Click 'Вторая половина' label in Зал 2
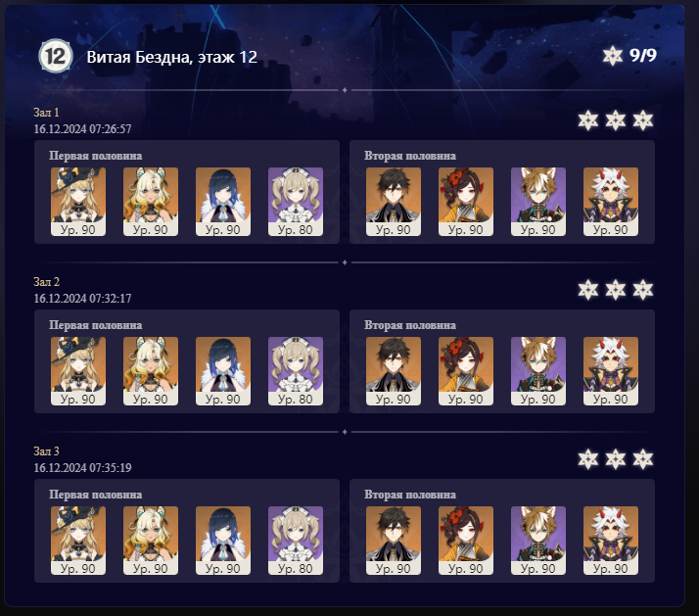 click(x=410, y=325)
